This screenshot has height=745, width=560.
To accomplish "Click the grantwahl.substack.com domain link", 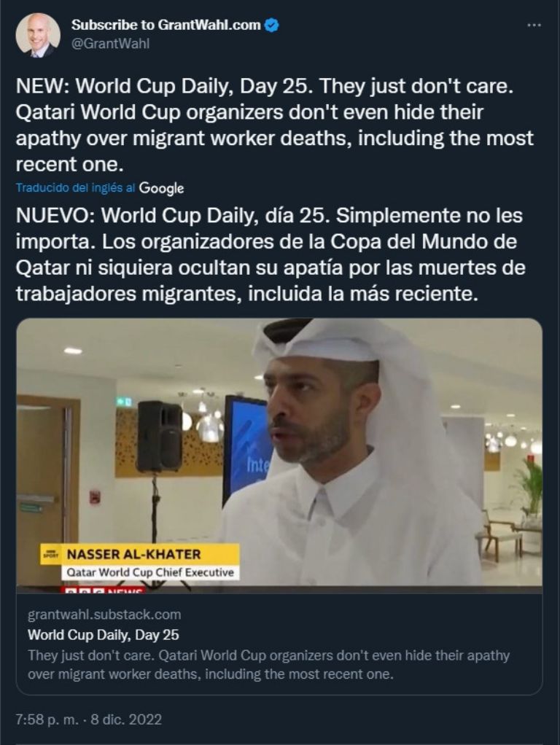I will click(x=104, y=615).
